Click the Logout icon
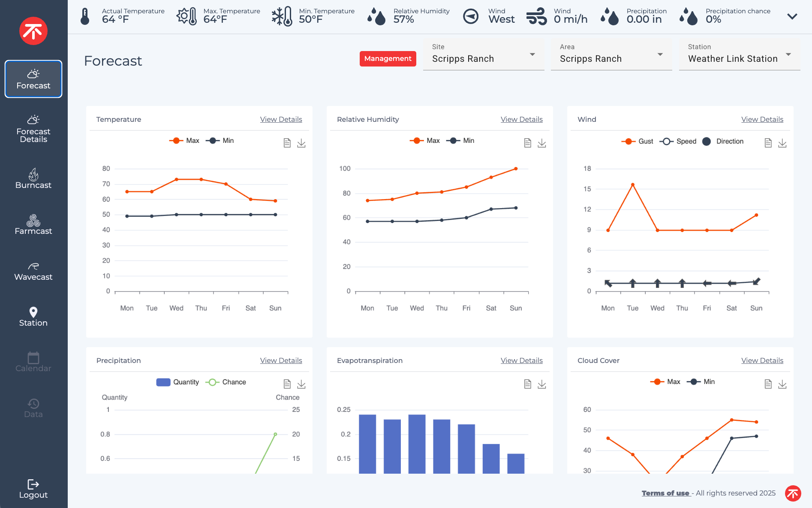 33,484
